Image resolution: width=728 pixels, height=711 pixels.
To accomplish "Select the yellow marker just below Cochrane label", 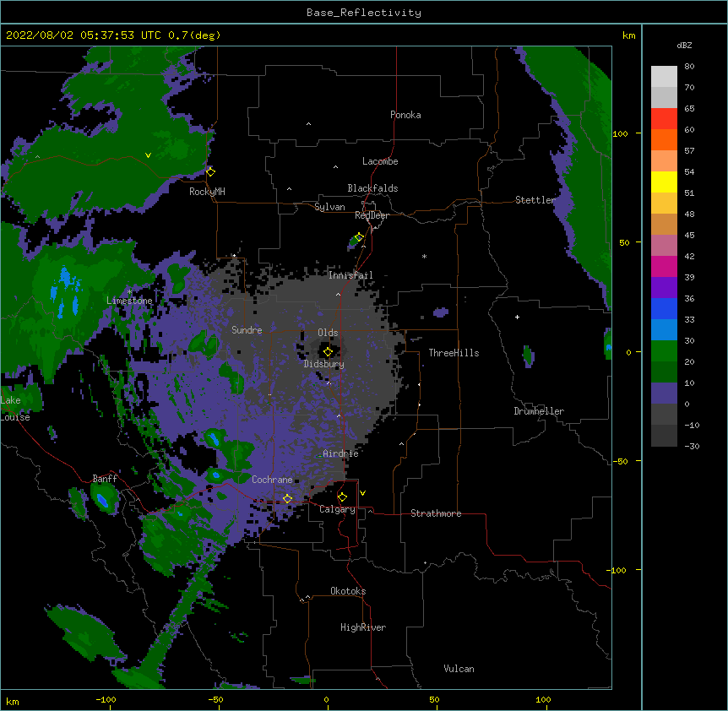I will tap(287, 498).
